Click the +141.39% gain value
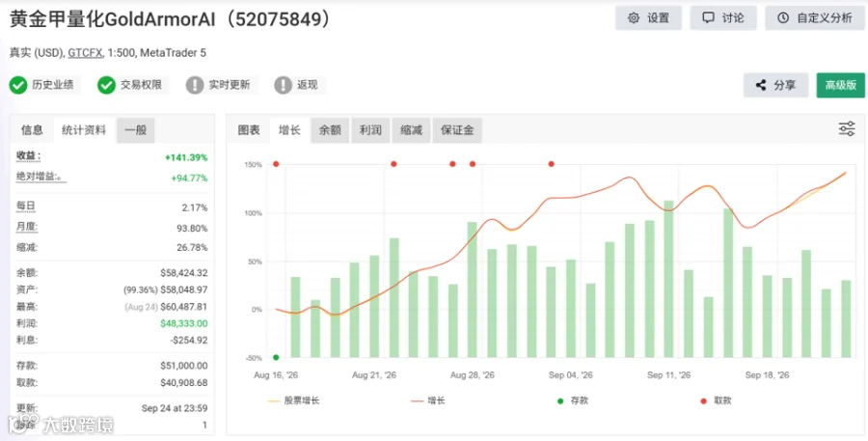The image size is (868, 441). 186,158
